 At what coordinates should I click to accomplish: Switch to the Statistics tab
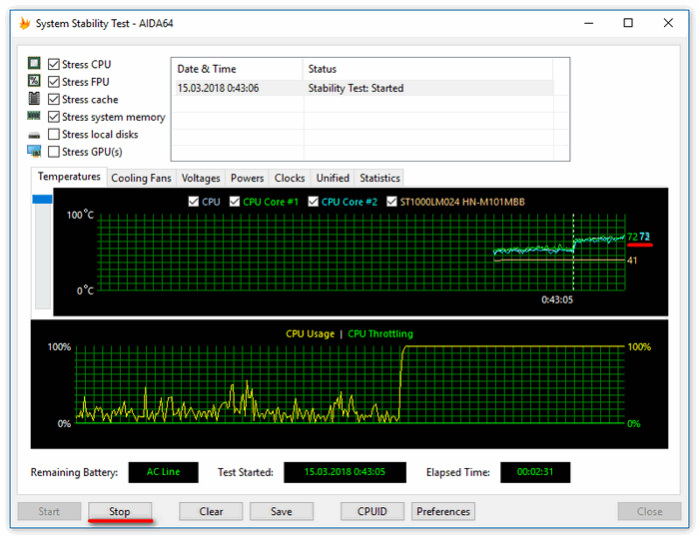point(380,178)
